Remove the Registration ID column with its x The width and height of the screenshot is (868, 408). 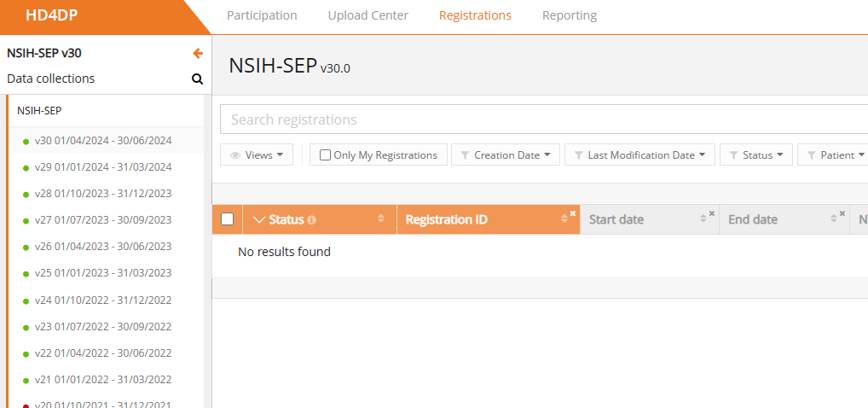(573, 213)
